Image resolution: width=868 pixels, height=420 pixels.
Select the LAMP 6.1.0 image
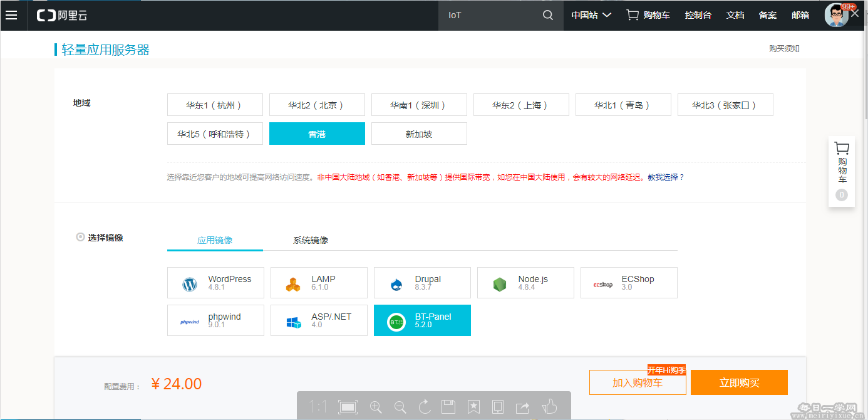click(319, 283)
